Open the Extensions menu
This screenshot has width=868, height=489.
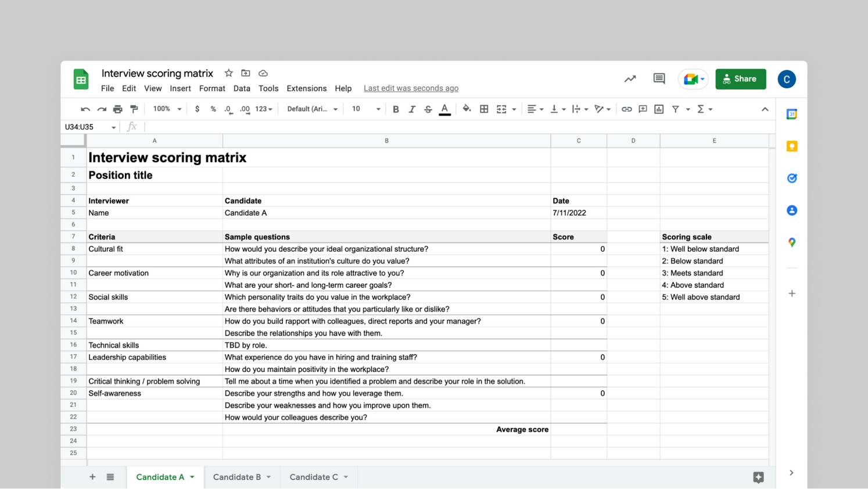tap(306, 88)
